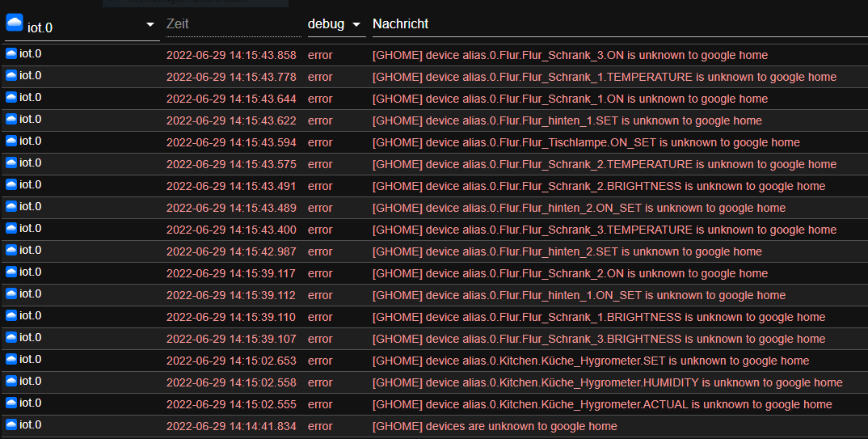Click error level in the 14:15:02.558 row
The width and height of the screenshot is (868, 439).
click(320, 382)
